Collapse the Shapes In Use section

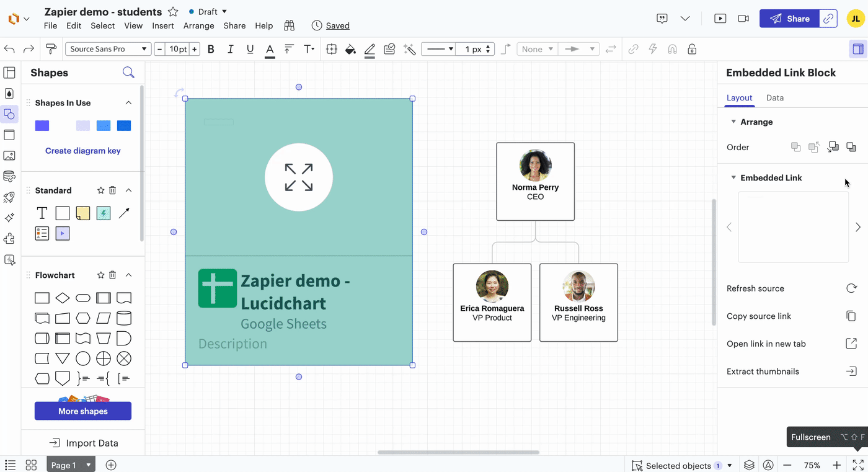(128, 103)
